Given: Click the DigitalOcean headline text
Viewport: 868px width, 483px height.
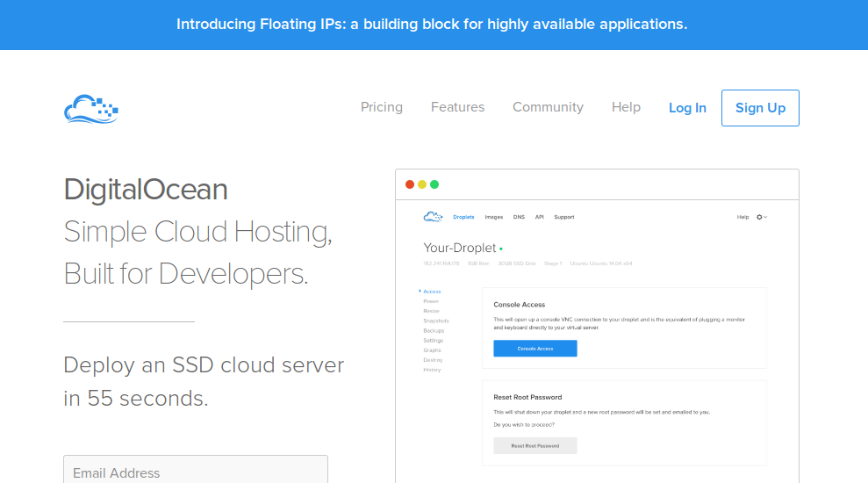Looking at the screenshot, I should pos(146,190).
